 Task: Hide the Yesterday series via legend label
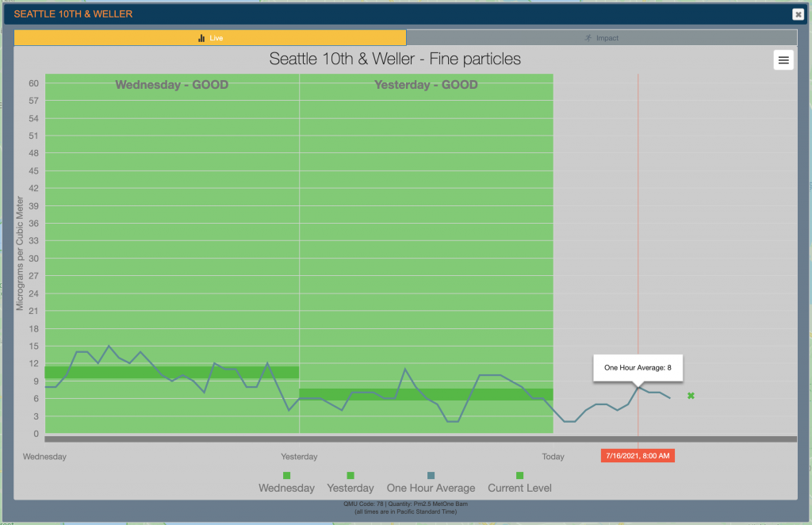(350, 488)
